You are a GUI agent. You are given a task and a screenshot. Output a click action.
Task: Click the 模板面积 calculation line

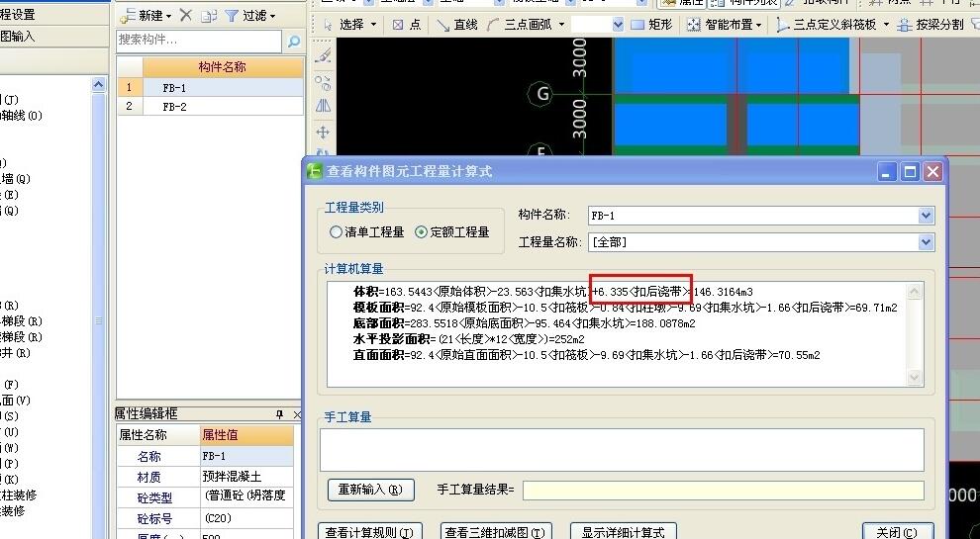click(x=625, y=308)
